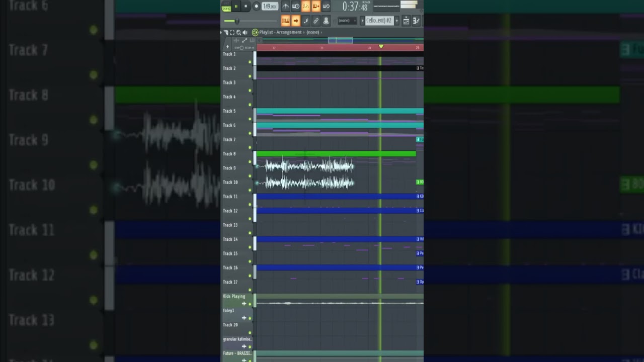Select the Track 17 header label
Screen dimensions: 644x362
coord(230,282)
